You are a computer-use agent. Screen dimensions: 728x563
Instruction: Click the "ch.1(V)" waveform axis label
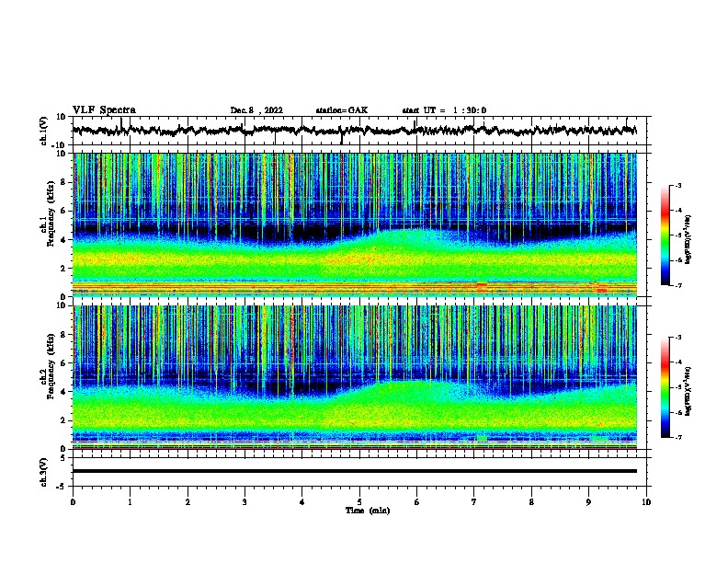coord(44,131)
